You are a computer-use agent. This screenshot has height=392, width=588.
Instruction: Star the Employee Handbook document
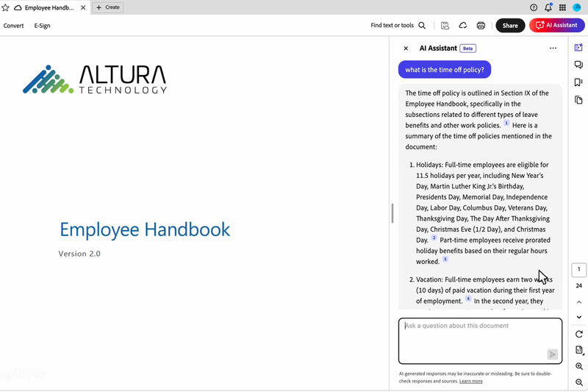click(x=6, y=7)
